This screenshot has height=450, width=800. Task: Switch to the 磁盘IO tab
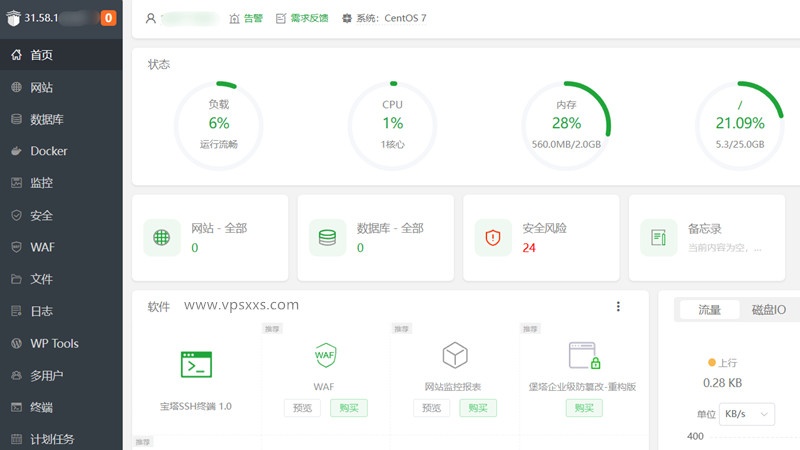tap(768, 310)
